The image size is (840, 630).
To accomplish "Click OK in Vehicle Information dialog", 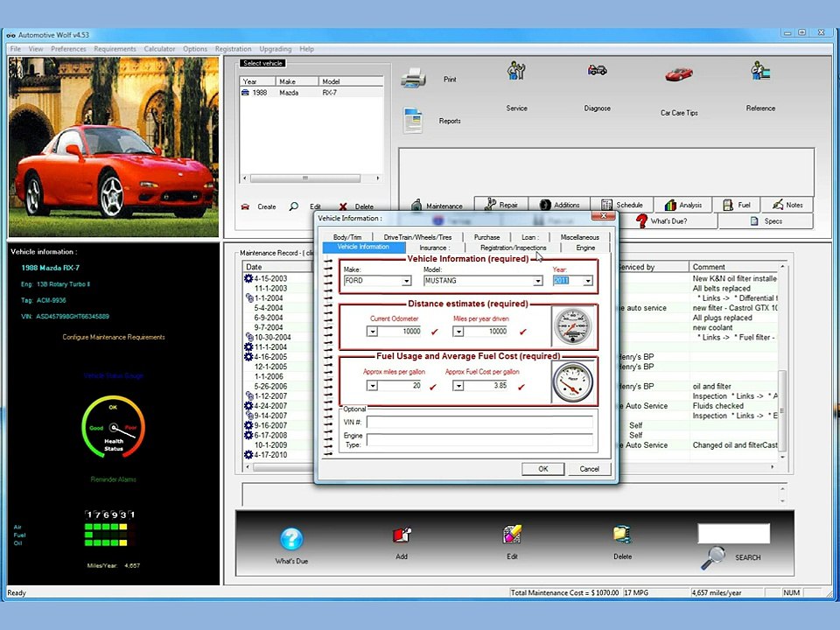I will tap(542, 469).
